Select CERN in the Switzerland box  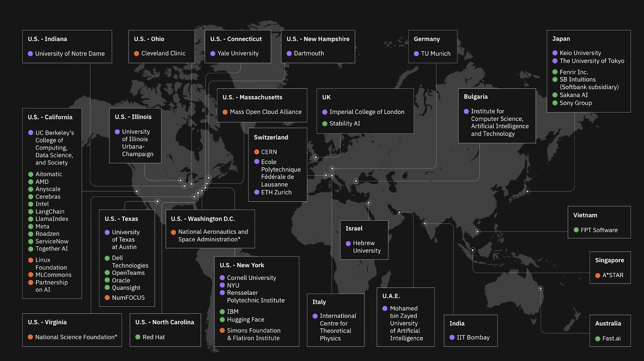point(265,152)
